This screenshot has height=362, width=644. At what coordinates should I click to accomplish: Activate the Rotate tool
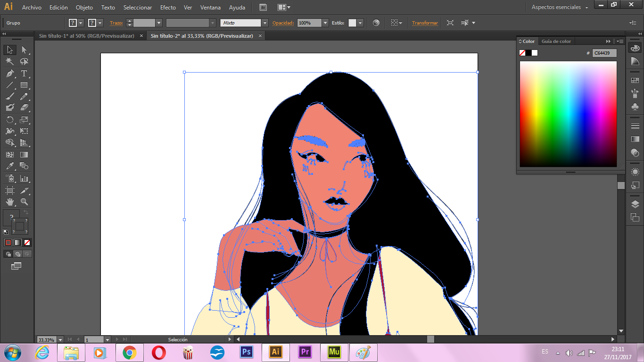pyautogui.click(x=10, y=120)
